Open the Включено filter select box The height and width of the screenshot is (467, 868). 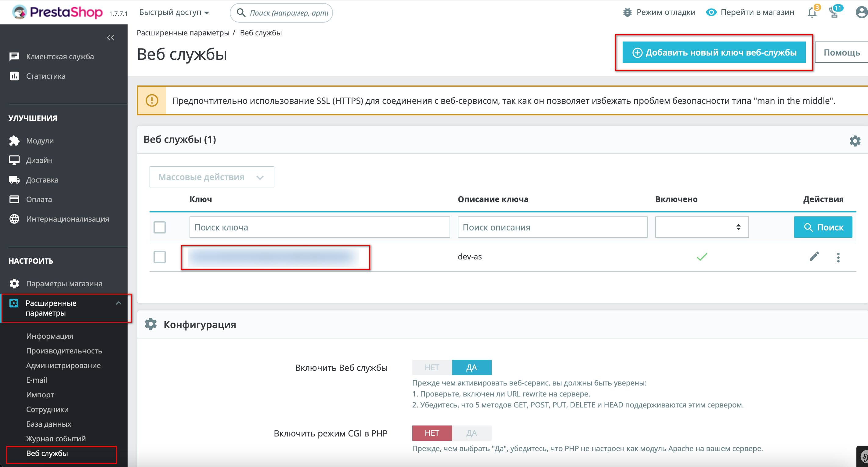tap(702, 227)
